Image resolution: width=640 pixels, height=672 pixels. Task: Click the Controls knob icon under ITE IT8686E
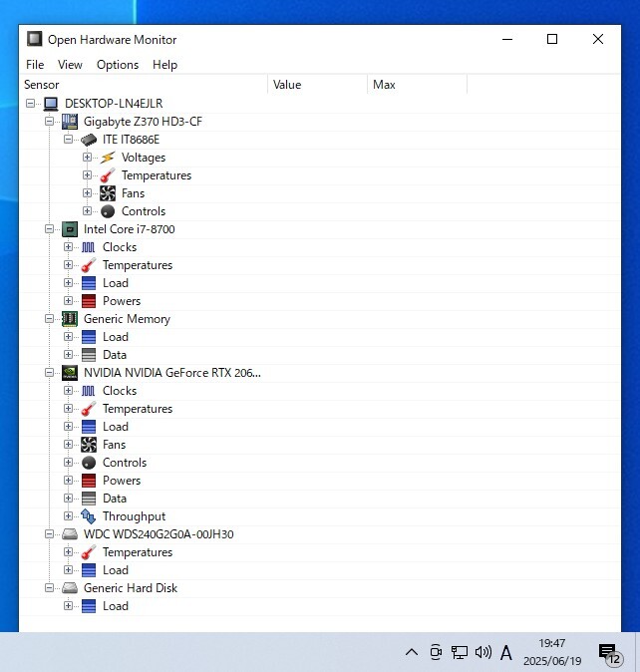[x=108, y=211]
